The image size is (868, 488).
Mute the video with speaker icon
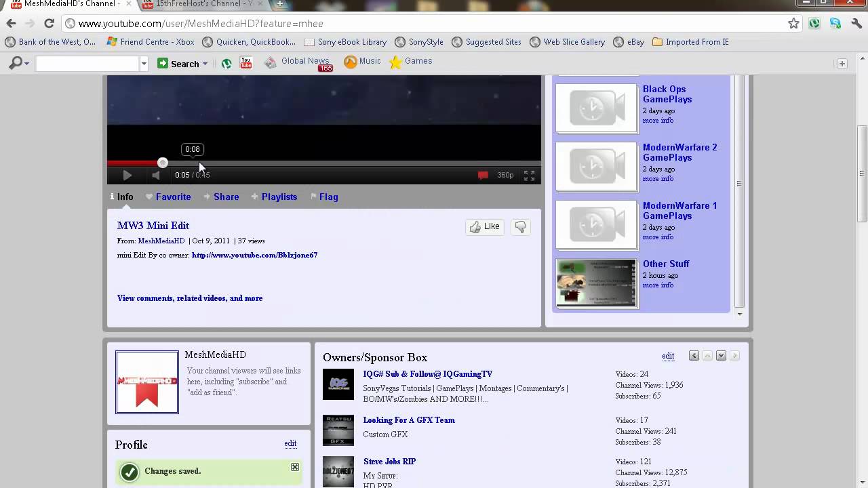tap(156, 175)
